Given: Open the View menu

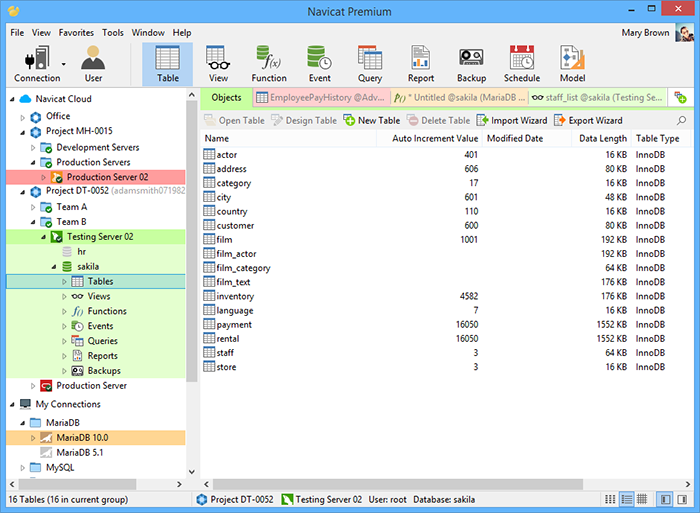Looking at the screenshot, I should coord(41,33).
